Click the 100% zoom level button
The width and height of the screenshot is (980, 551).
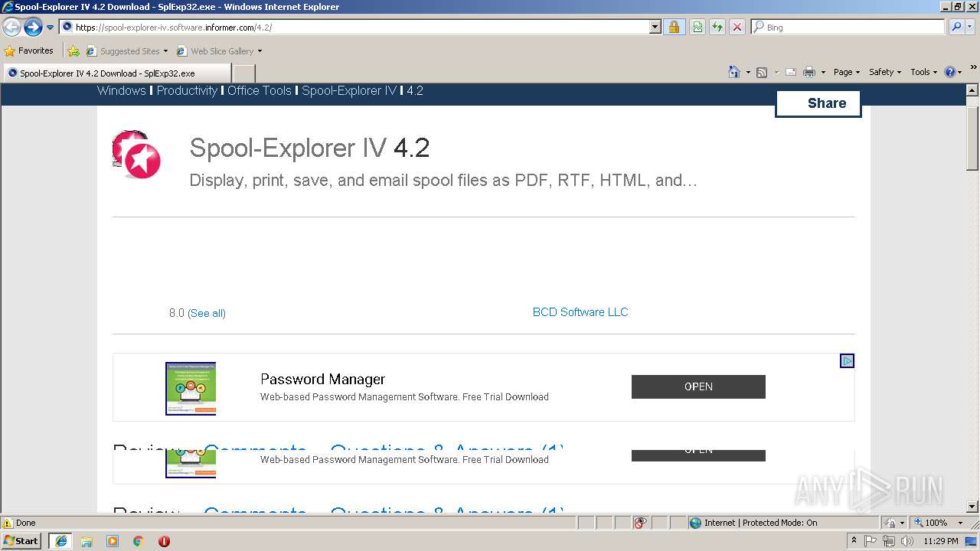(x=929, y=523)
